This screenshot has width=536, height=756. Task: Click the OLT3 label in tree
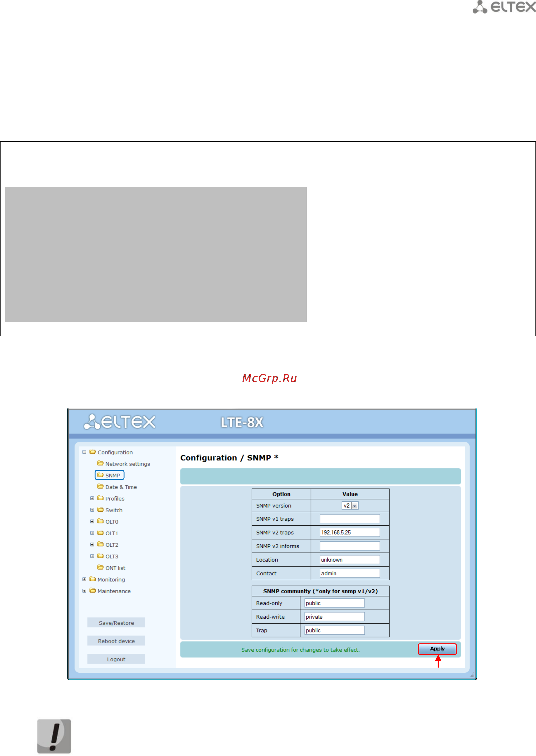coord(112,556)
